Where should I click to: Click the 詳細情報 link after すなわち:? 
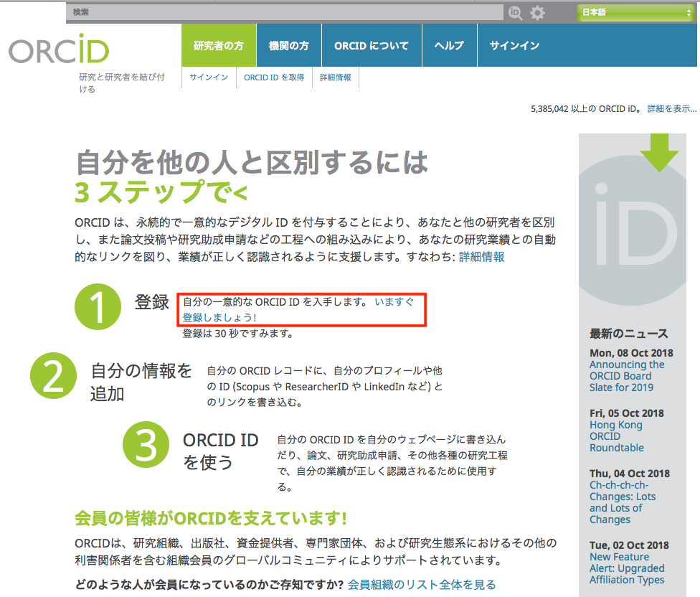coord(482,257)
